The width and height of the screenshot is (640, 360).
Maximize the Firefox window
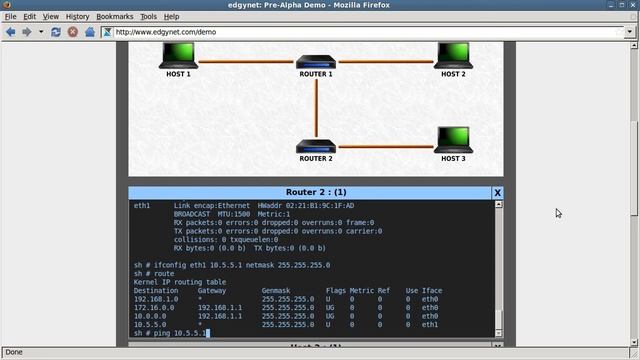point(622,5)
